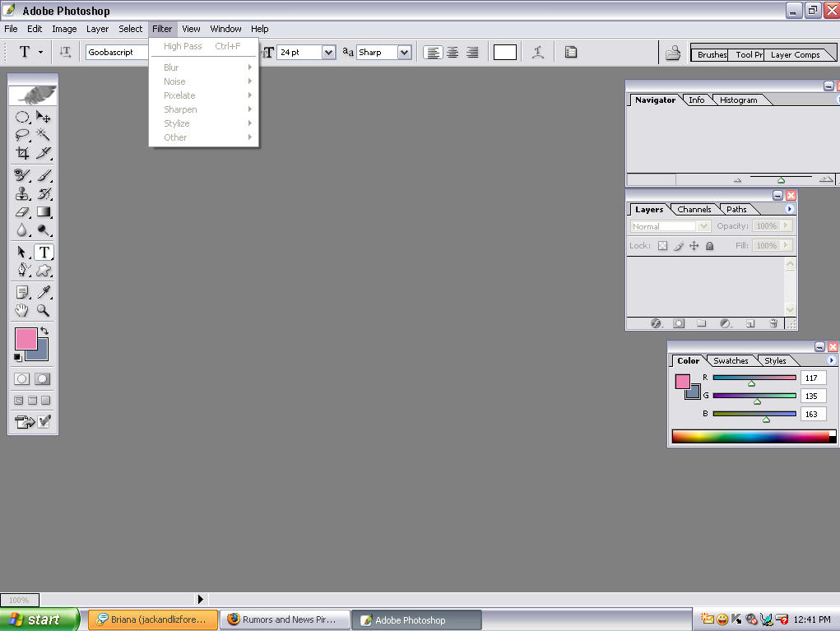840x631 pixels.
Task: Open the Color panel options menu
Action: pos(832,360)
